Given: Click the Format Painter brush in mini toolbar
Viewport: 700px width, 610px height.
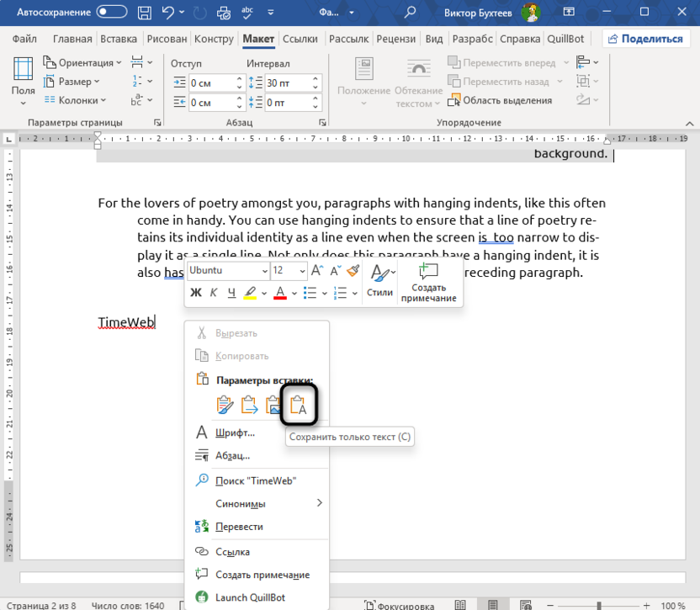Looking at the screenshot, I should pos(353,271).
